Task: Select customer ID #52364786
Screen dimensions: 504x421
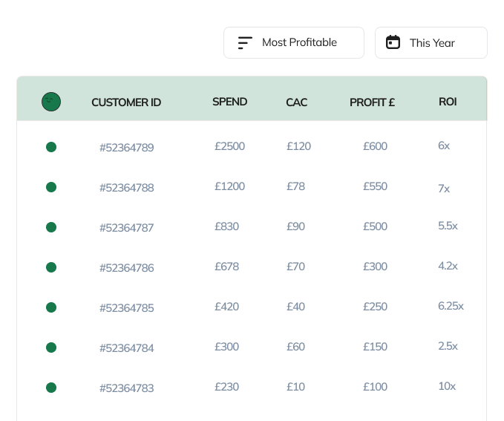Action: point(127,268)
